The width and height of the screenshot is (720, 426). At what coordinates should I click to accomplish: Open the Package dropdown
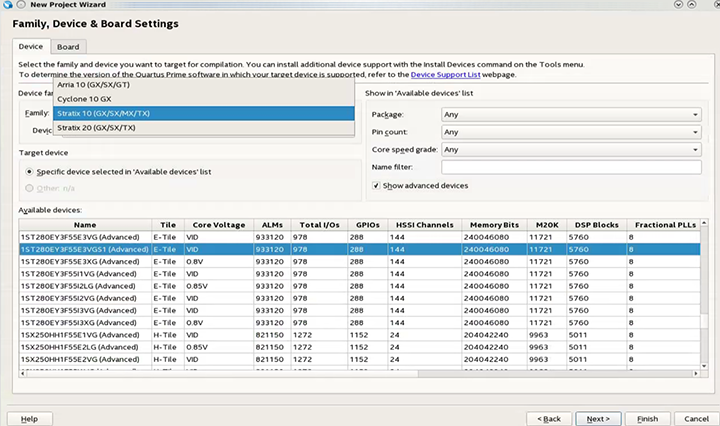point(571,114)
